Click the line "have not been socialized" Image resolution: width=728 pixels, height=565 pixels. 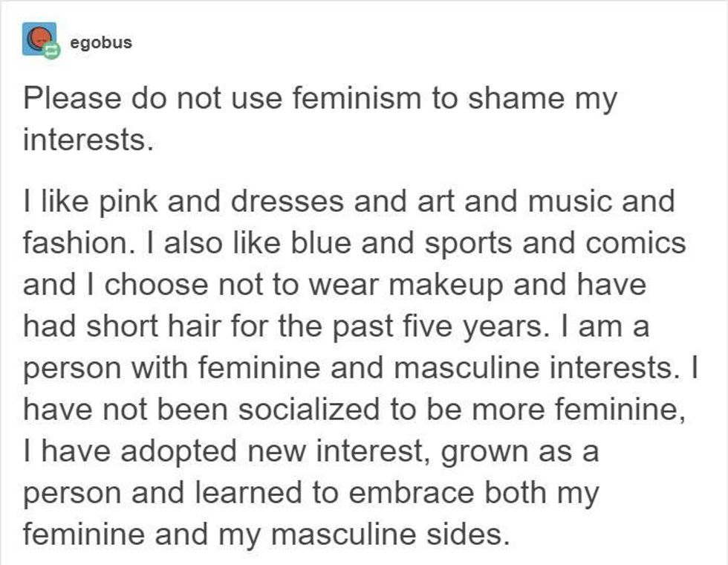[354, 410]
